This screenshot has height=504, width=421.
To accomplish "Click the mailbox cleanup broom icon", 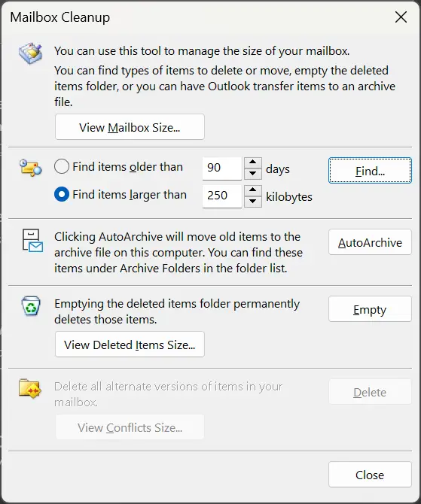I will (31, 53).
